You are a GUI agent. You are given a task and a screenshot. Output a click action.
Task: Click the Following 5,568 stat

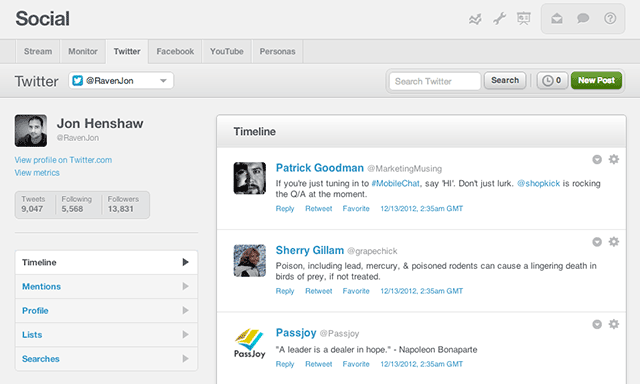click(77, 204)
